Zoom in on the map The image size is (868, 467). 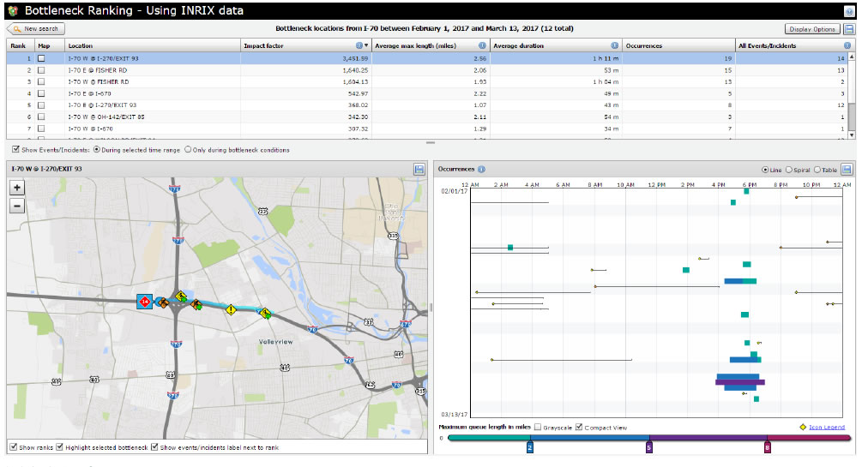(17, 188)
